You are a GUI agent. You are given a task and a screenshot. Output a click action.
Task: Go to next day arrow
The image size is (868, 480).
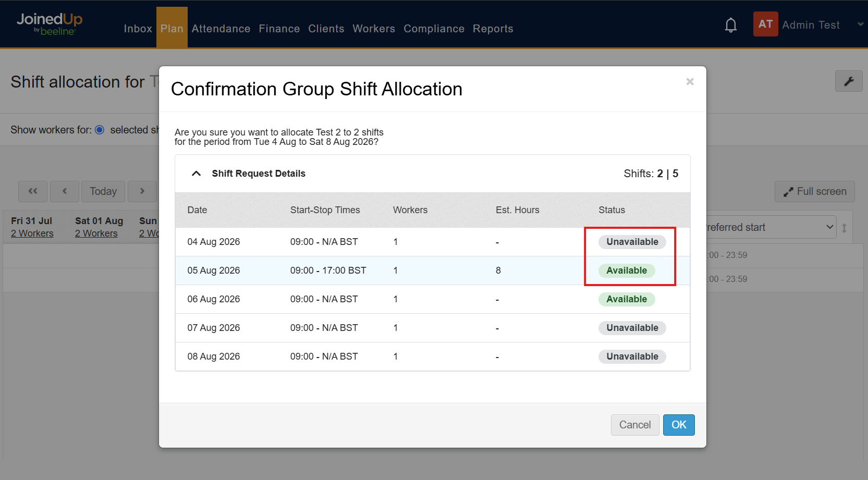142,191
